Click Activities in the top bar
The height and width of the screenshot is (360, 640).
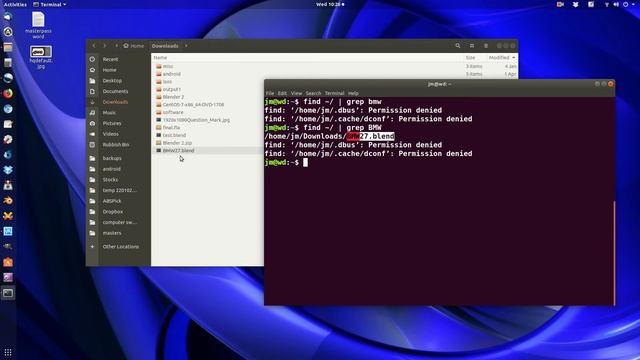(15, 4)
